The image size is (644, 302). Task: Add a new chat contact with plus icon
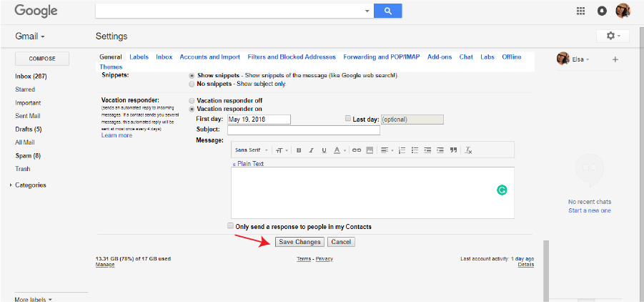pyautogui.click(x=615, y=59)
